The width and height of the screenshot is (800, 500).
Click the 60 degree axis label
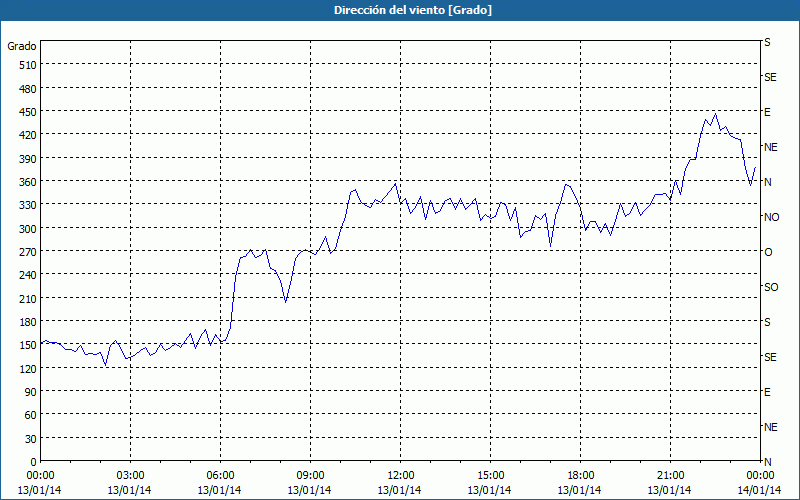coord(31,415)
